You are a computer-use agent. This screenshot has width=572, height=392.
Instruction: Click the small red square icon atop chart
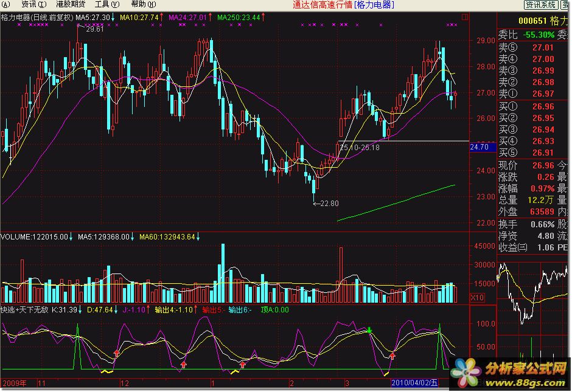click(464, 17)
